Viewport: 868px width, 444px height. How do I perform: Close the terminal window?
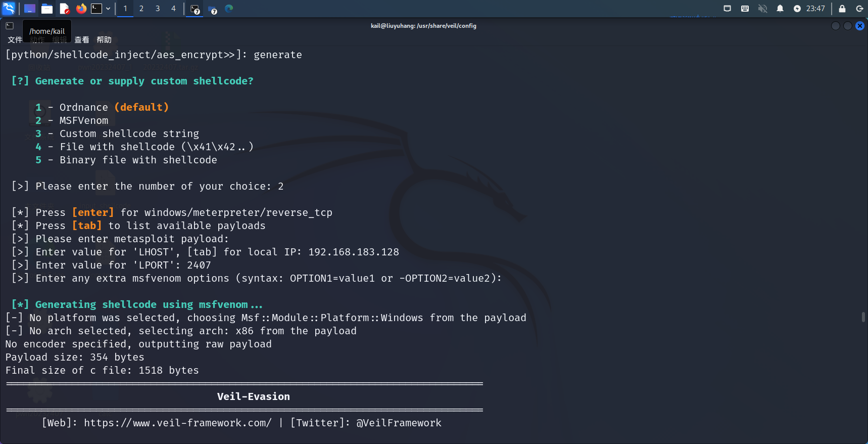[860, 26]
